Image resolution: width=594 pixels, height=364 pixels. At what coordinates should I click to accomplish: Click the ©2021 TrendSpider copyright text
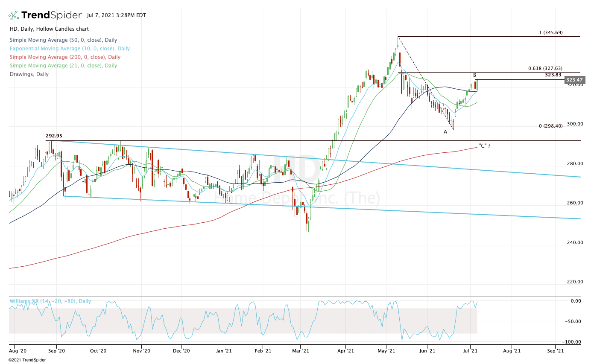(27, 360)
